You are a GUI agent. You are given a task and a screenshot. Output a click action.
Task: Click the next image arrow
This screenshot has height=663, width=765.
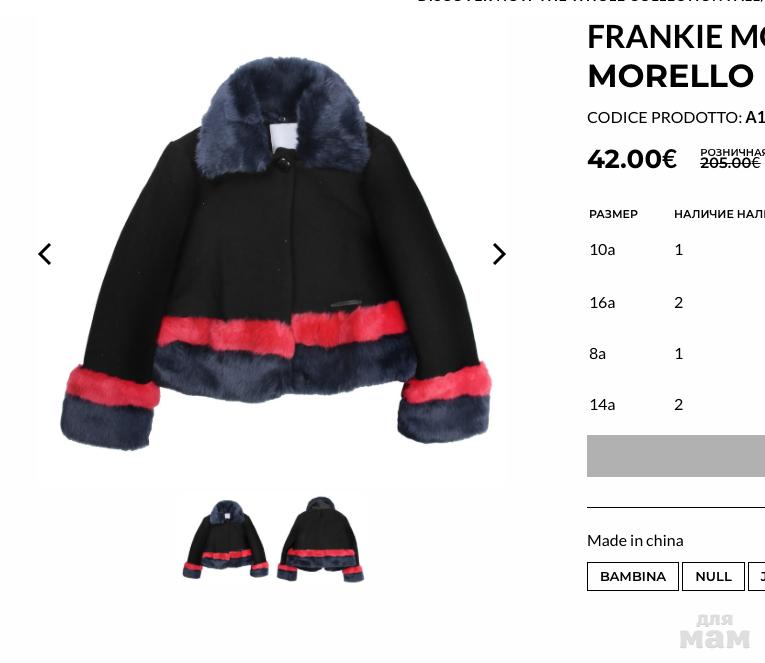coord(499,254)
